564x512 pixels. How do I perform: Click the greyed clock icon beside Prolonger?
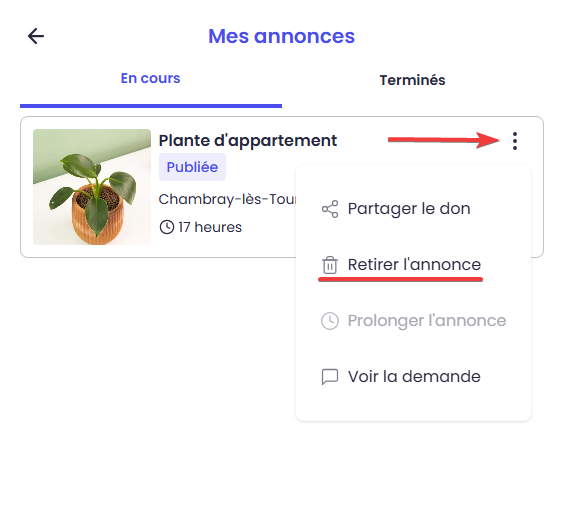click(330, 321)
